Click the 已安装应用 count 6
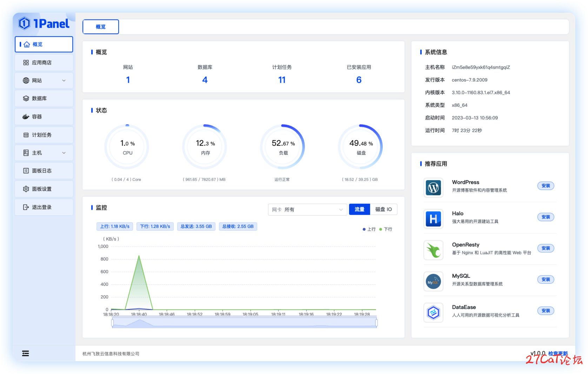 tap(359, 80)
